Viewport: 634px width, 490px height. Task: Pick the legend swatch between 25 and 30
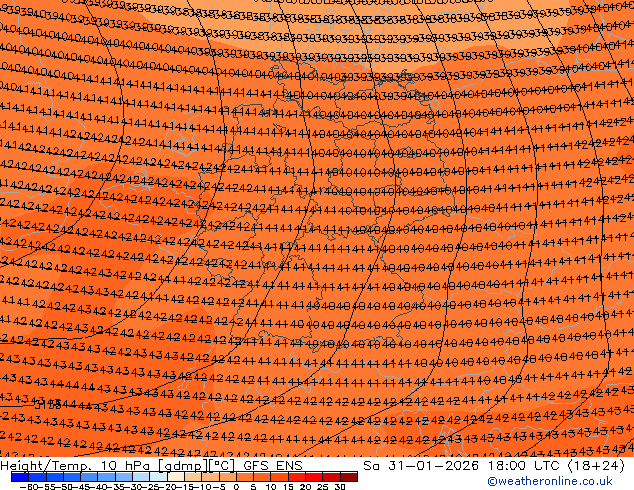(x=332, y=477)
